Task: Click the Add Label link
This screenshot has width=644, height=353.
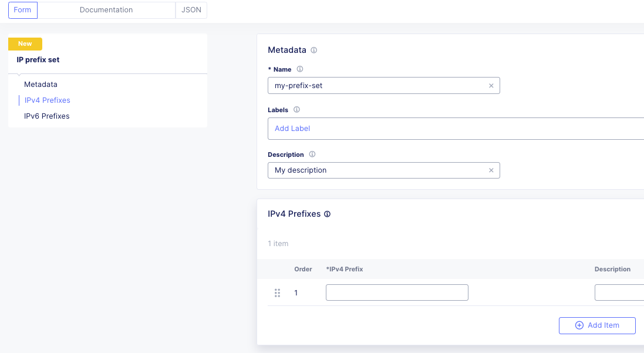Action: click(292, 128)
